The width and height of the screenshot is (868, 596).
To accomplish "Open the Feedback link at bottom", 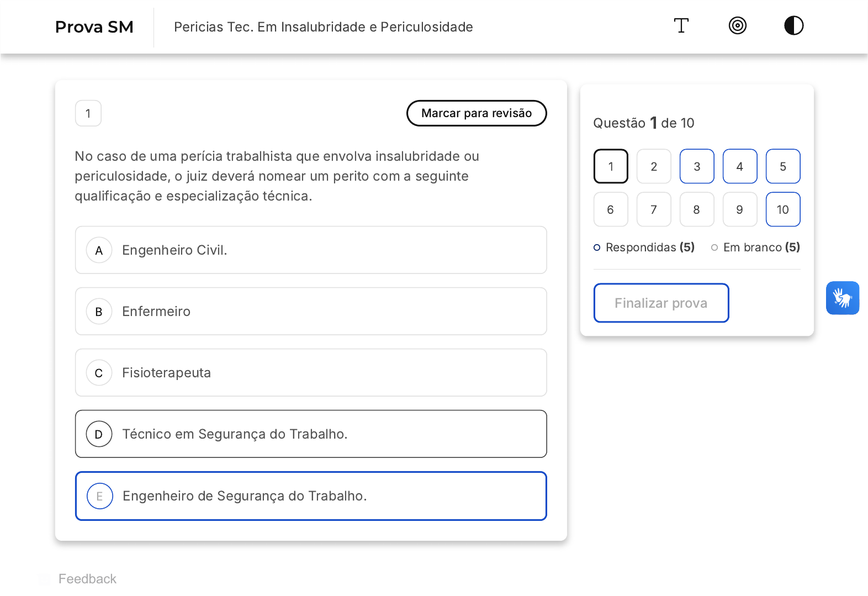I will point(87,579).
